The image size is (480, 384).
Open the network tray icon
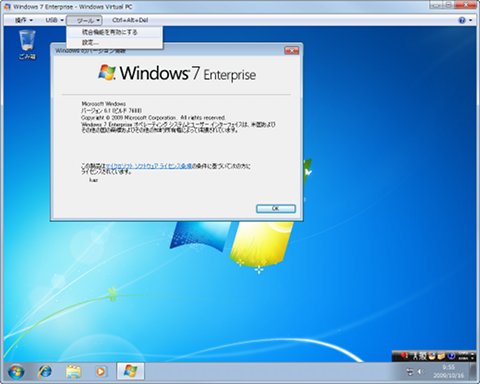[410, 371]
